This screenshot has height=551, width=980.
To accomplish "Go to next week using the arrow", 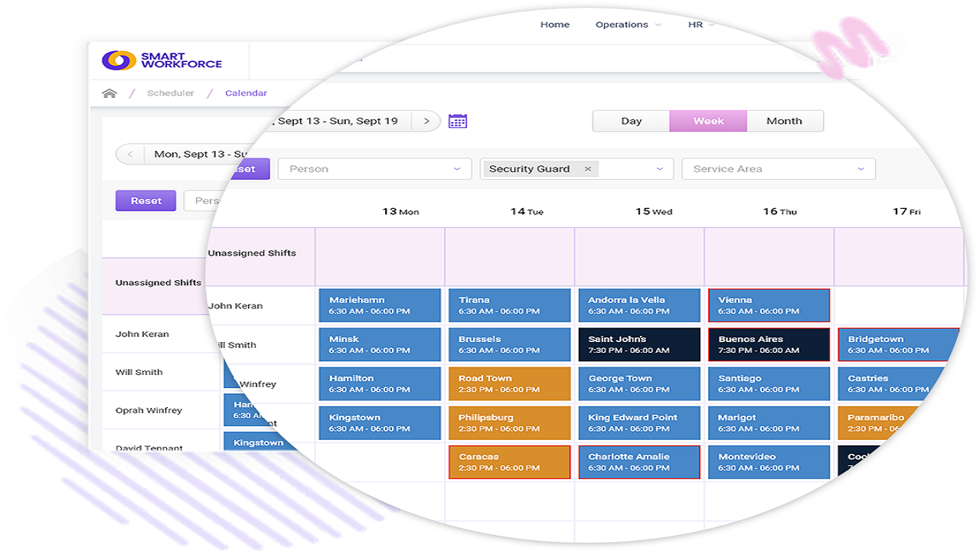I will click(x=426, y=121).
